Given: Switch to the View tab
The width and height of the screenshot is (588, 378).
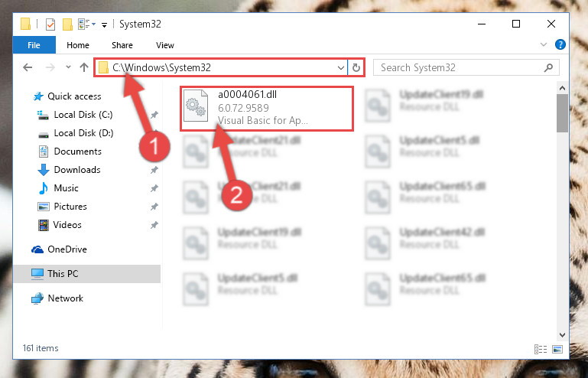Looking at the screenshot, I should [165, 45].
